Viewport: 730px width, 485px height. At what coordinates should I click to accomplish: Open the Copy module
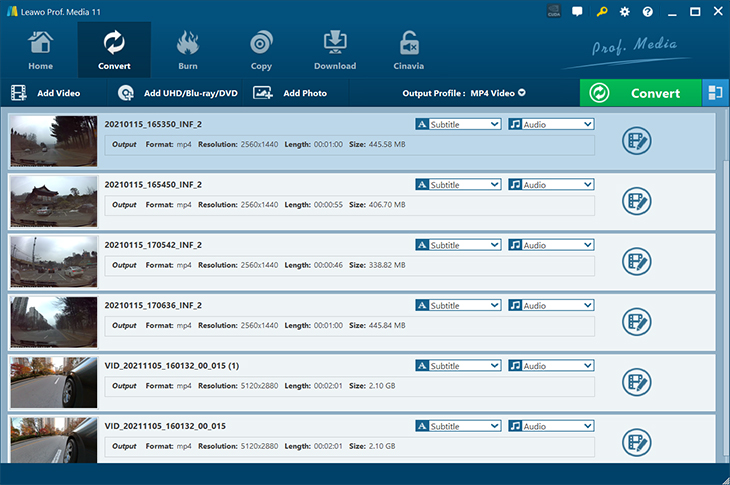[261, 50]
